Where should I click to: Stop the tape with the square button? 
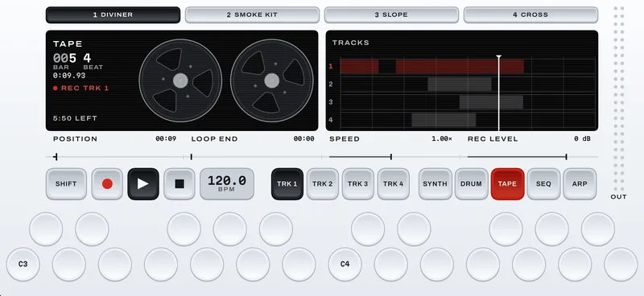pyautogui.click(x=180, y=184)
